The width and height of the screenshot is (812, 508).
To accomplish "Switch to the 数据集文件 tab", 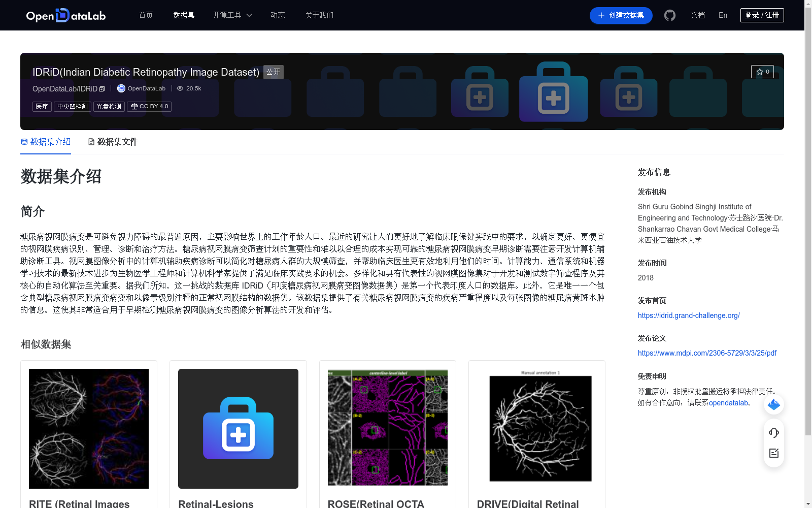I will point(113,142).
